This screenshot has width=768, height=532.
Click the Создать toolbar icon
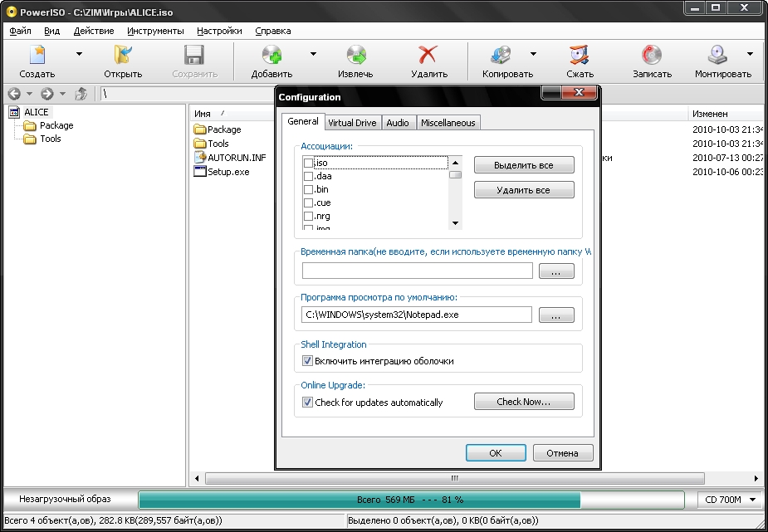(37, 55)
